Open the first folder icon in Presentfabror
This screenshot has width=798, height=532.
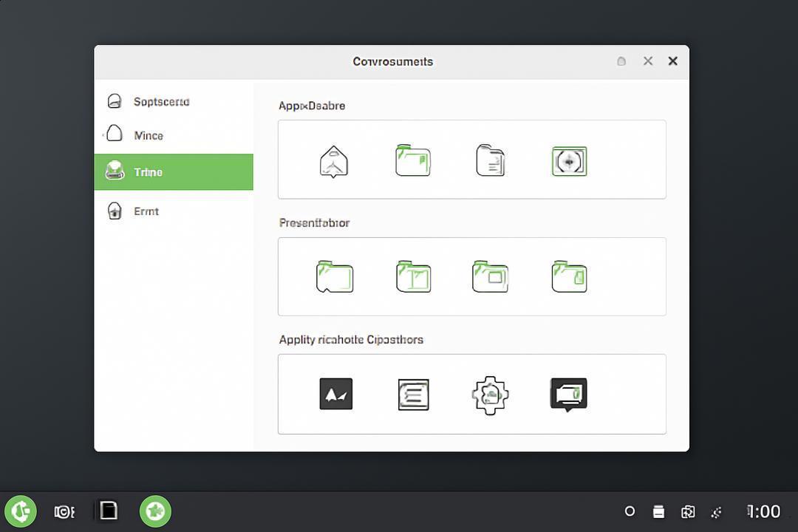pos(335,277)
